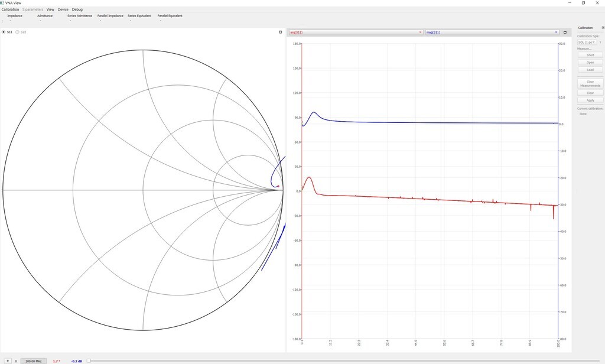Screen dimensions: 605x364
Task: Click the Current calibration None status
Action: tap(583, 114)
